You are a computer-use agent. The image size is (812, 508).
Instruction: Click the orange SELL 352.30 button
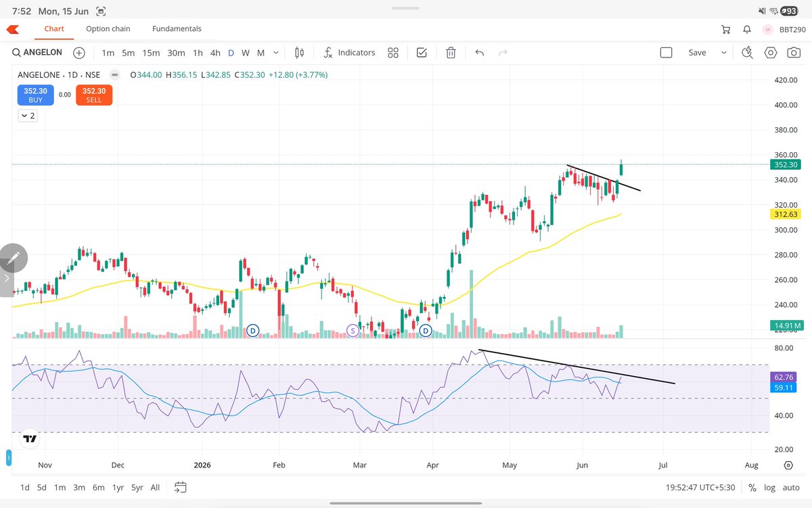click(x=94, y=95)
